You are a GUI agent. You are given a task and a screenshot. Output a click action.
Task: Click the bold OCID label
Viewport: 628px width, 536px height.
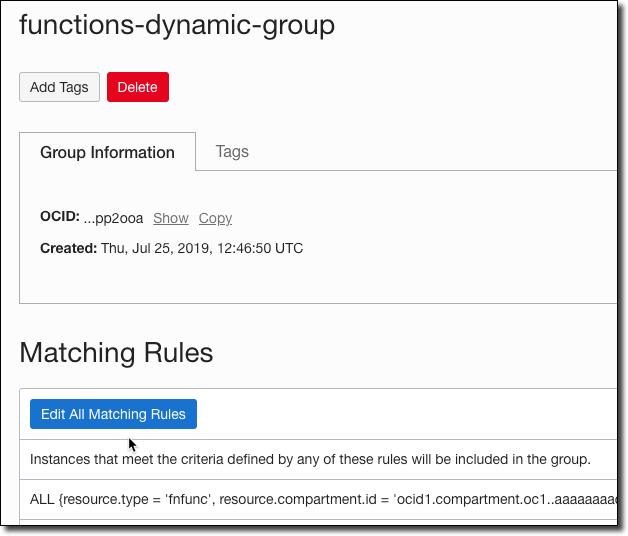click(x=59, y=217)
